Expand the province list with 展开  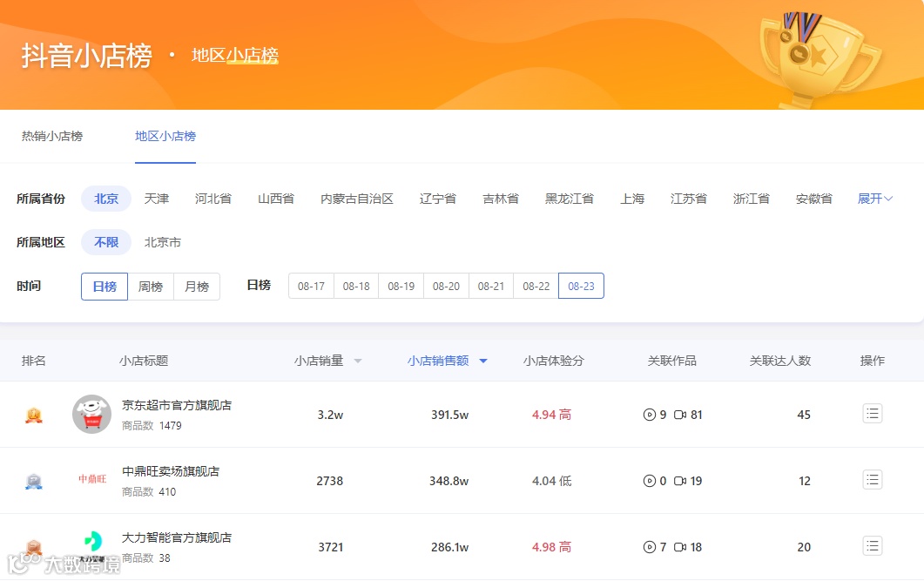click(874, 199)
